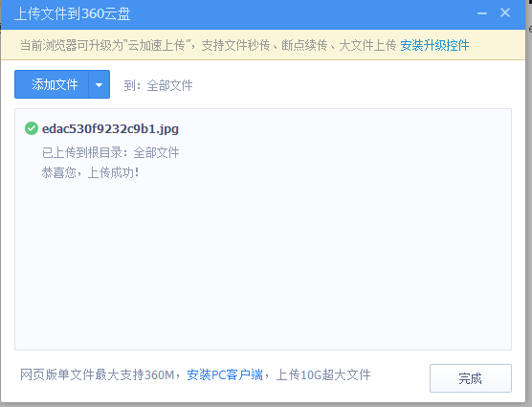Minimize the upload dialog
Image resolution: width=532 pixels, height=407 pixels.
(482, 13)
